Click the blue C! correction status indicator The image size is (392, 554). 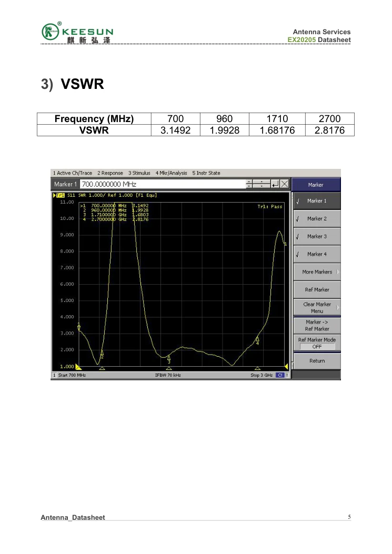click(x=280, y=375)
